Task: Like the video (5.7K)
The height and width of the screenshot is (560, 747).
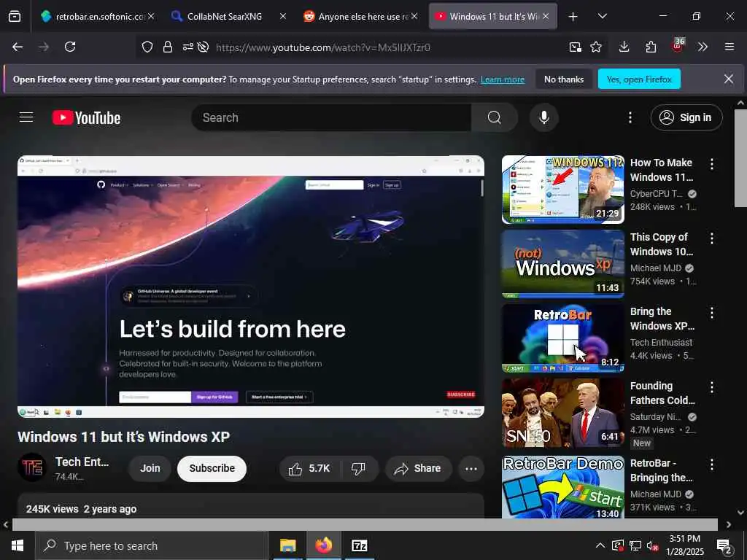Action: [x=309, y=469]
